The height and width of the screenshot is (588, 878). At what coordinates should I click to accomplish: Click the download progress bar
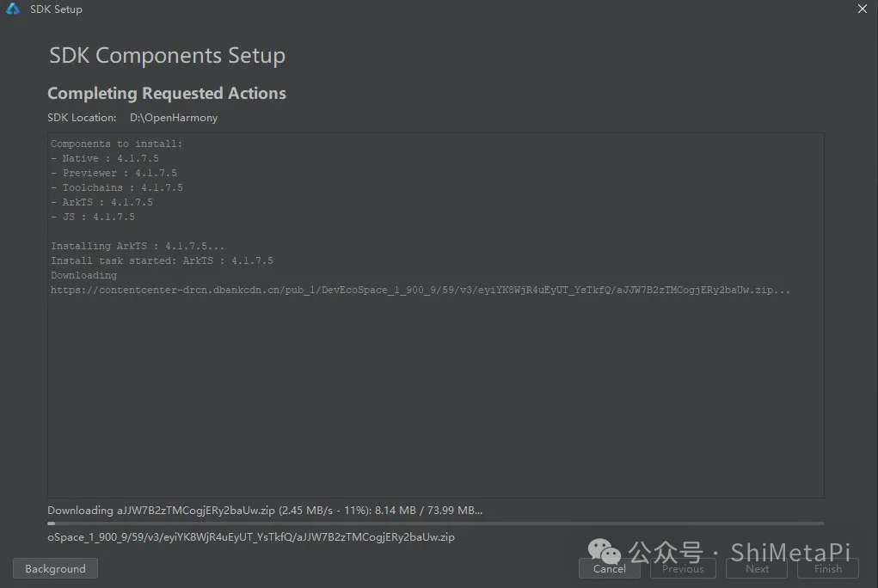tap(435, 523)
